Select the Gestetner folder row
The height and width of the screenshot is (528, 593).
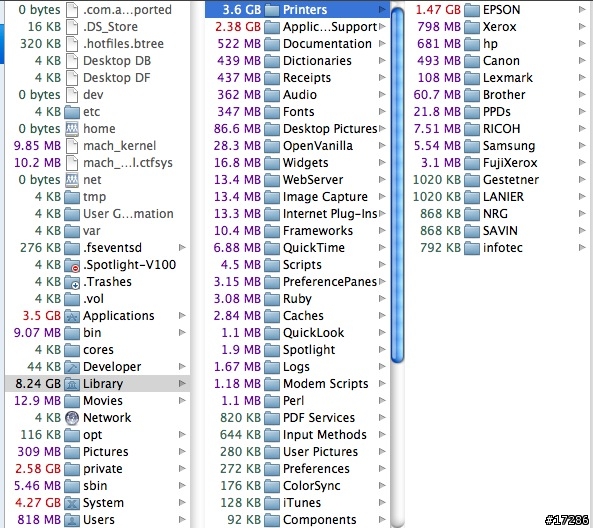click(499, 180)
